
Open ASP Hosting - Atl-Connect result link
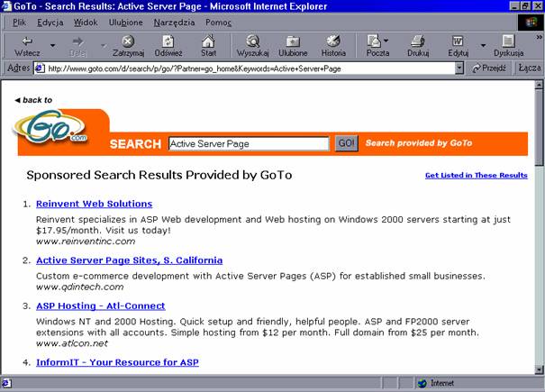click(100, 305)
